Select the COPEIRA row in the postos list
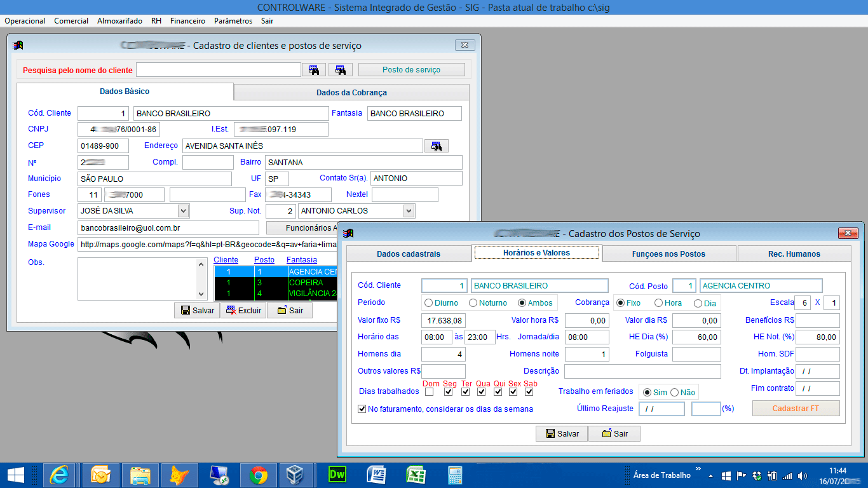 pyautogui.click(x=275, y=282)
